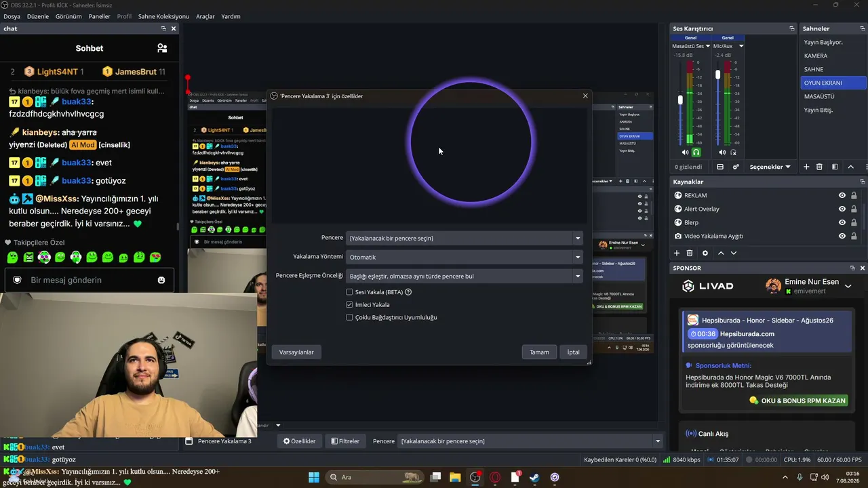
Task: Hide the Alert Overlay source
Action: tap(842, 209)
